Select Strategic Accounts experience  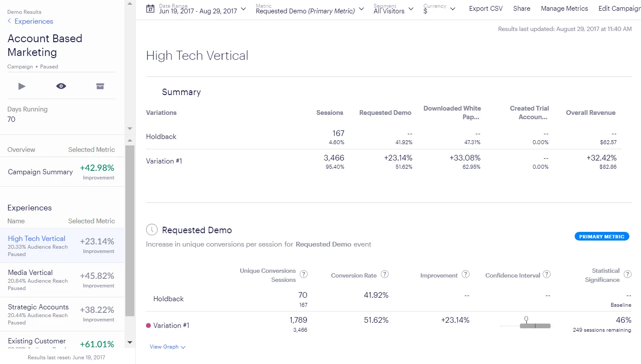point(62,314)
